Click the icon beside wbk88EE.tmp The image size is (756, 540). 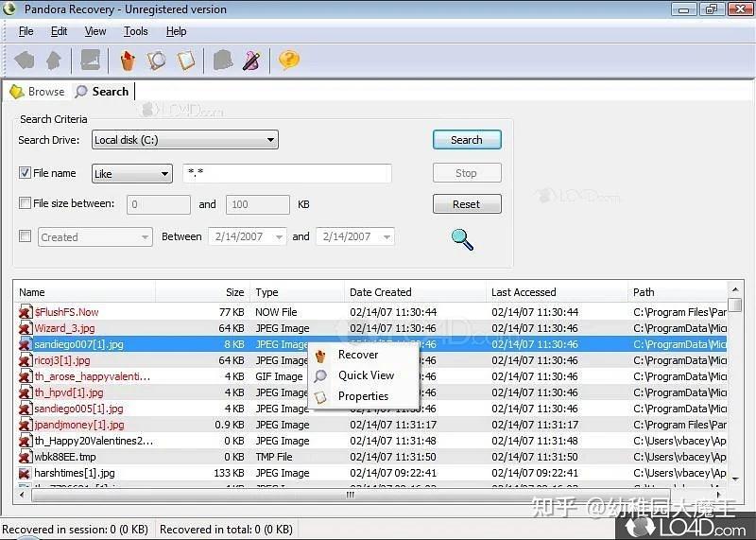(x=26, y=457)
